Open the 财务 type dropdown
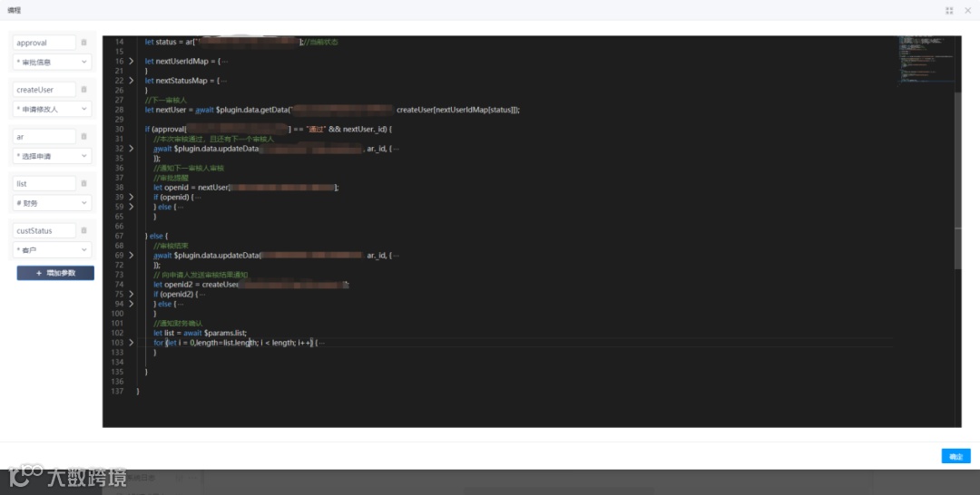 click(x=52, y=203)
